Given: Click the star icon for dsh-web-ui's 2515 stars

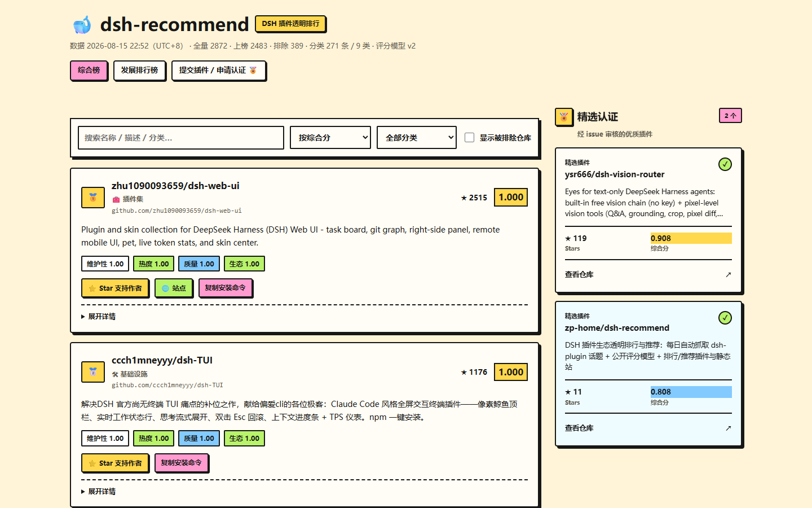Looking at the screenshot, I should 464,198.
